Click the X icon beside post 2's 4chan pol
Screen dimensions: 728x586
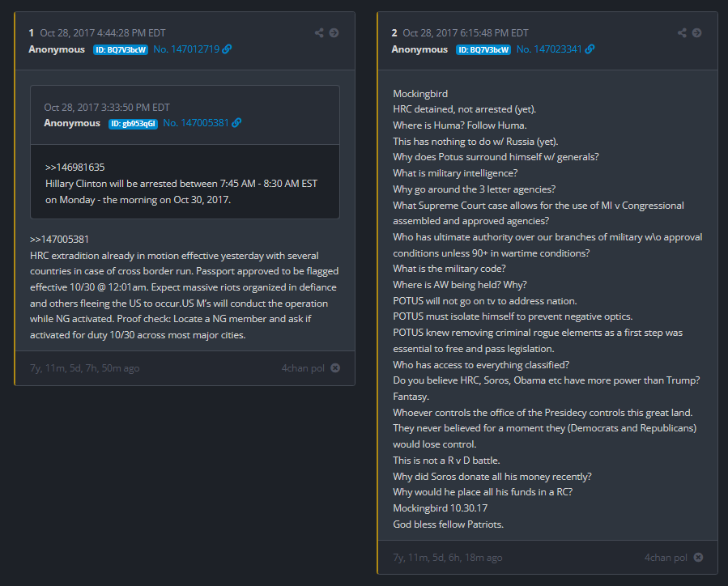pyautogui.click(x=698, y=558)
